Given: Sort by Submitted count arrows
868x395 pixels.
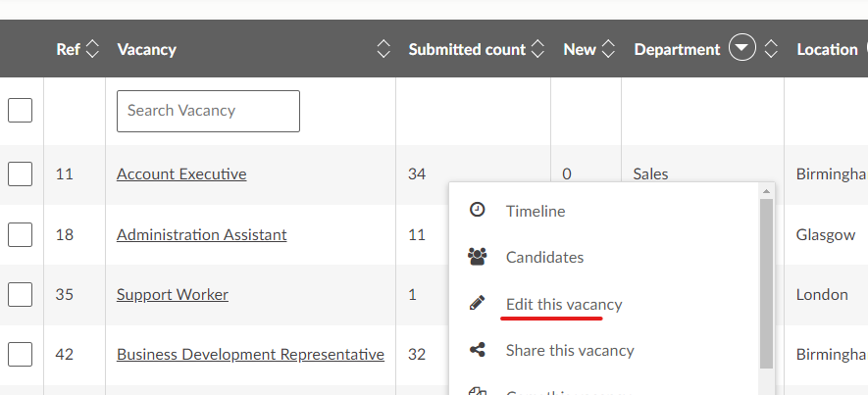Looking at the screenshot, I should click(536, 49).
